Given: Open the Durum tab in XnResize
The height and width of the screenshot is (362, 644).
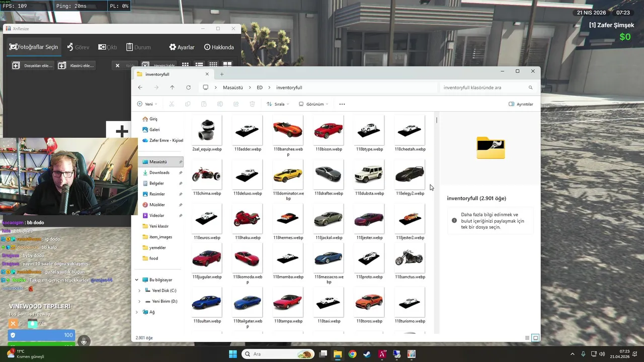Looking at the screenshot, I should pyautogui.click(x=138, y=47).
